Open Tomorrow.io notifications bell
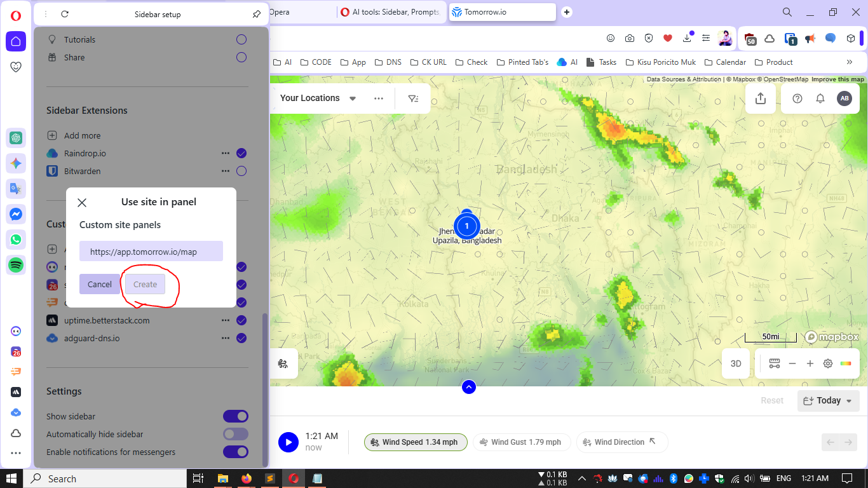 (820, 98)
